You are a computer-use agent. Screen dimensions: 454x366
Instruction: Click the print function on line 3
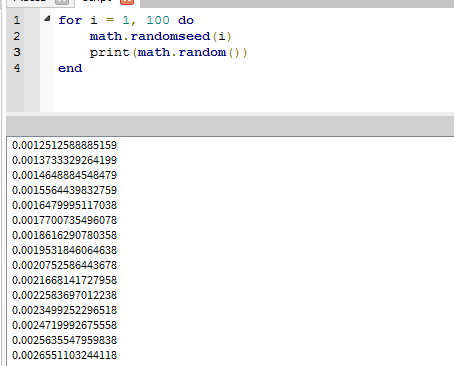[x=109, y=53]
